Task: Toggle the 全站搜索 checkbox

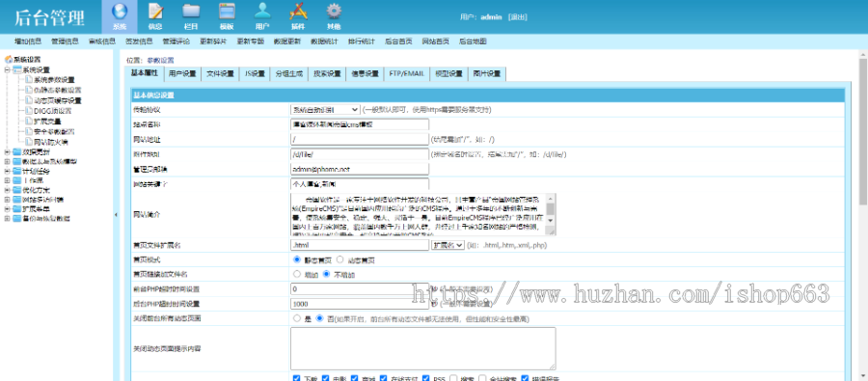Action: 483,379
